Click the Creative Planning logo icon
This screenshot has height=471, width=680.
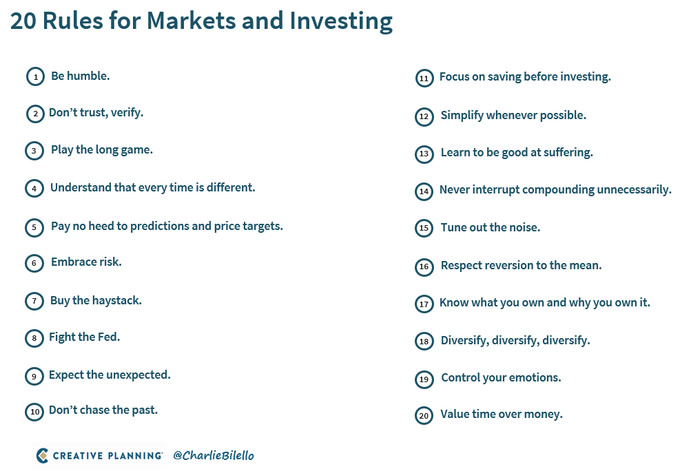pyautogui.click(x=43, y=455)
